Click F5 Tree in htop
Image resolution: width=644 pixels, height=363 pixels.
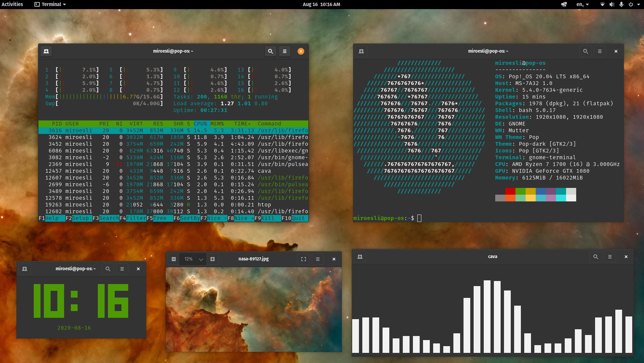[160, 218]
